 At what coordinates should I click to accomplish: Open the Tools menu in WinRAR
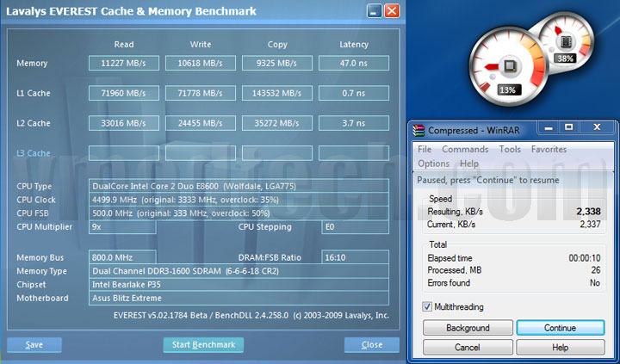(510, 150)
